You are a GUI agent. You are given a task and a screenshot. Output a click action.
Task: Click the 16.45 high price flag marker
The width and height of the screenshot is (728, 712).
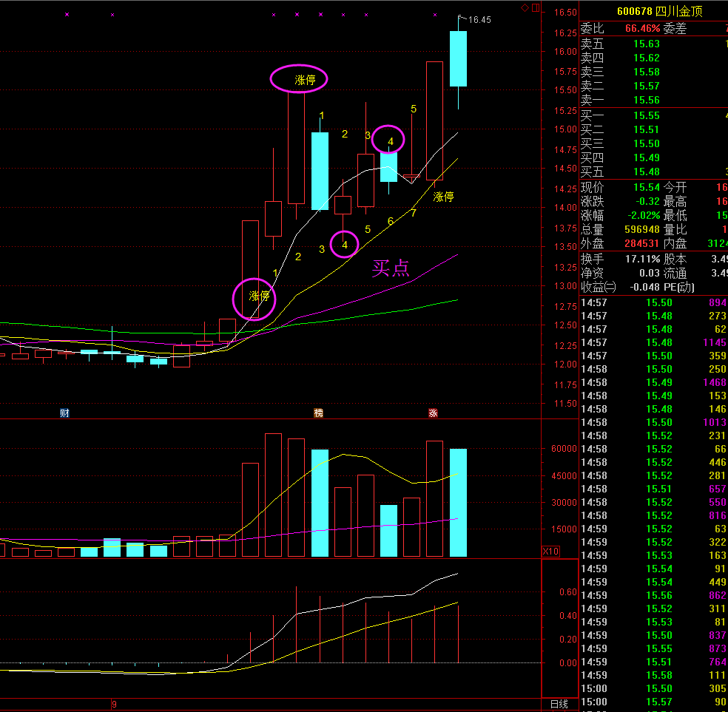click(x=479, y=20)
